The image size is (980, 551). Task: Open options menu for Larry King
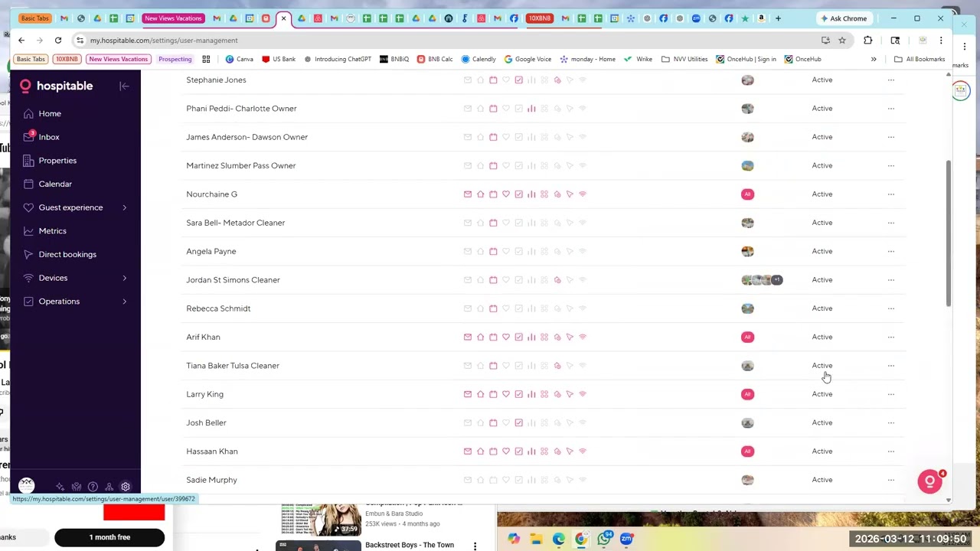pos(891,394)
